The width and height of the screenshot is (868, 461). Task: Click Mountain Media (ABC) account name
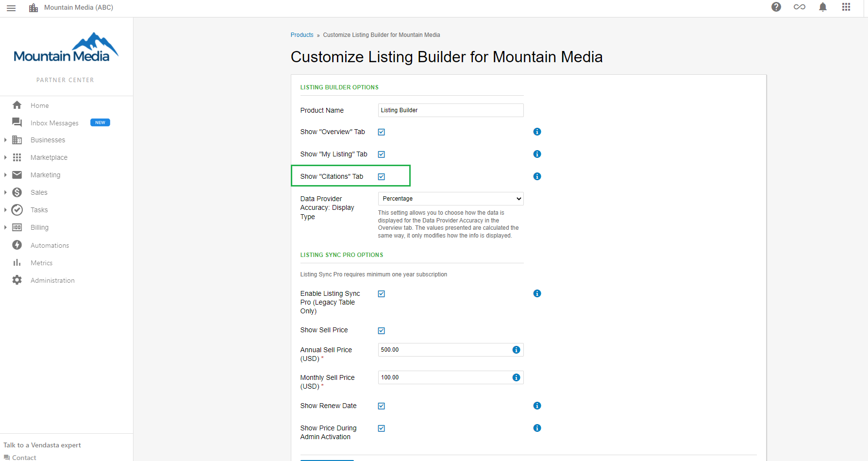point(79,7)
